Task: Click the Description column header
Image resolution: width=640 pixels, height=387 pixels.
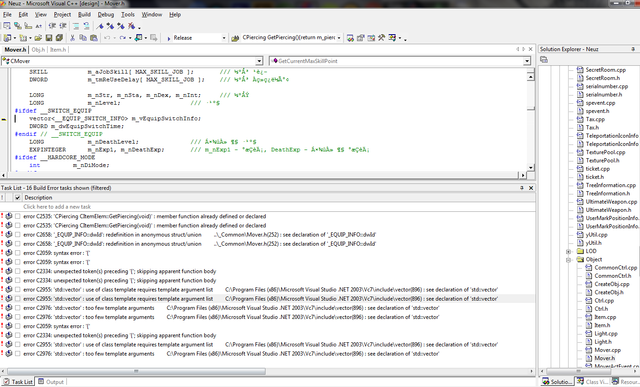Action: [x=38, y=198]
